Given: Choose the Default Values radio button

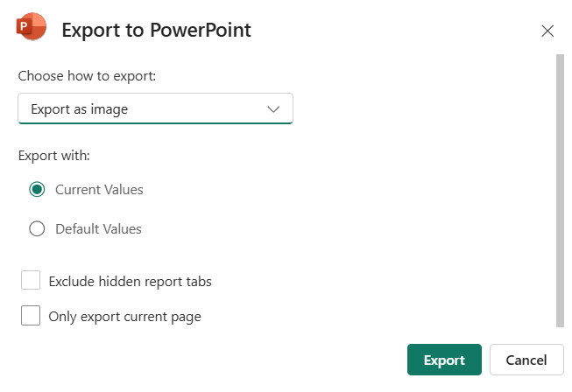Looking at the screenshot, I should pos(37,229).
